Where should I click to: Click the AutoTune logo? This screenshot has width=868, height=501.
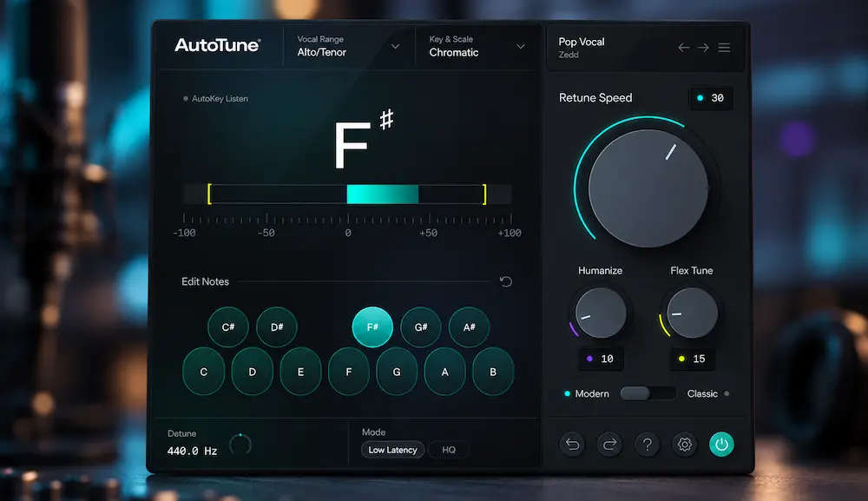click(218, 45)
